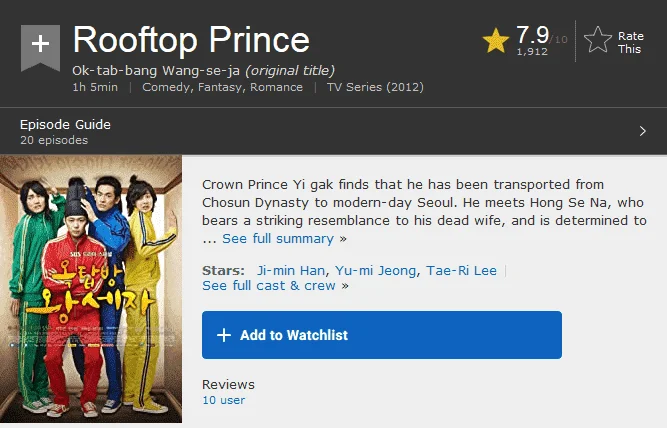Click the Add to Watchlist button
Screen dimensions: 667x428
382,335
